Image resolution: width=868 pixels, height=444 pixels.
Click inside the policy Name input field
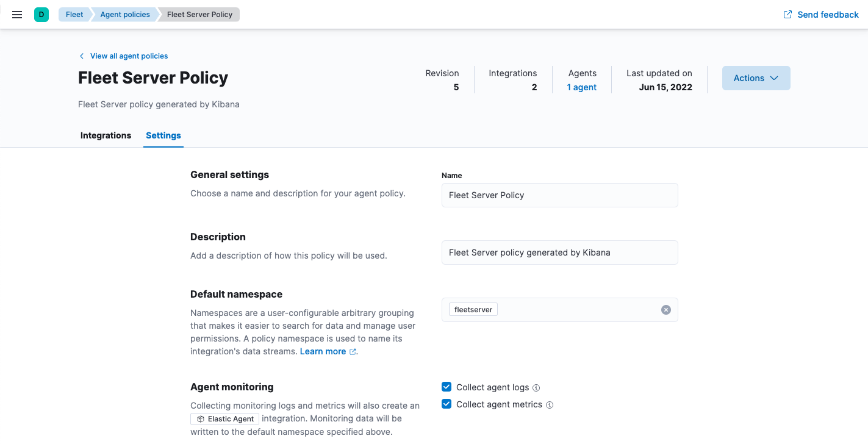[x=559, y=195]
